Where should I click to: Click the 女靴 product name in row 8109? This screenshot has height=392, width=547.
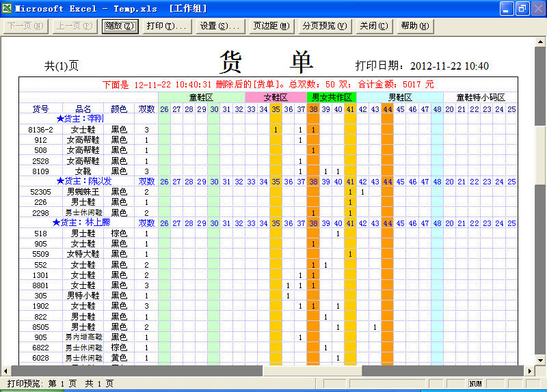coord(83,171)
